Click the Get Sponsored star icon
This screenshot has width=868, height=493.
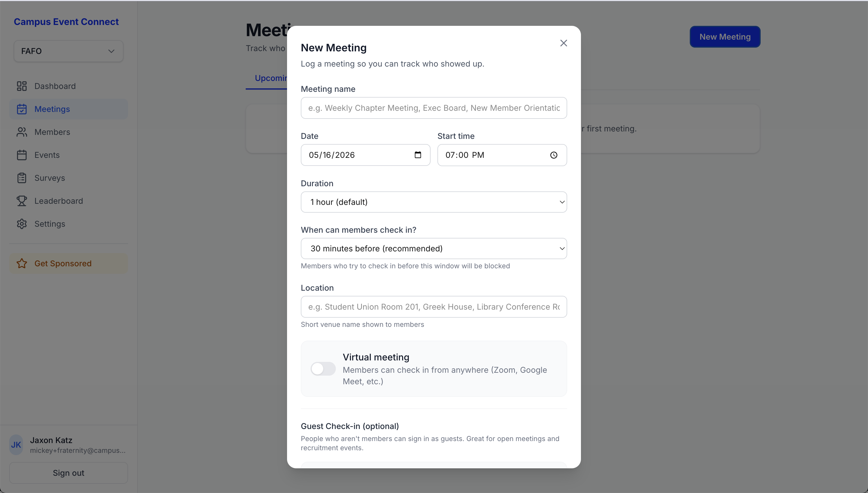pos(22,263)
